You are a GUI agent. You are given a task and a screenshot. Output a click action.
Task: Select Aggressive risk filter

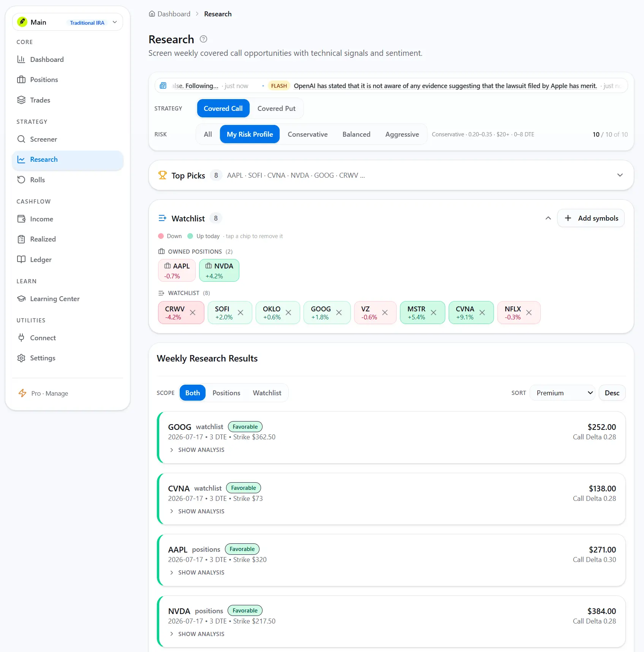[402, 134]
